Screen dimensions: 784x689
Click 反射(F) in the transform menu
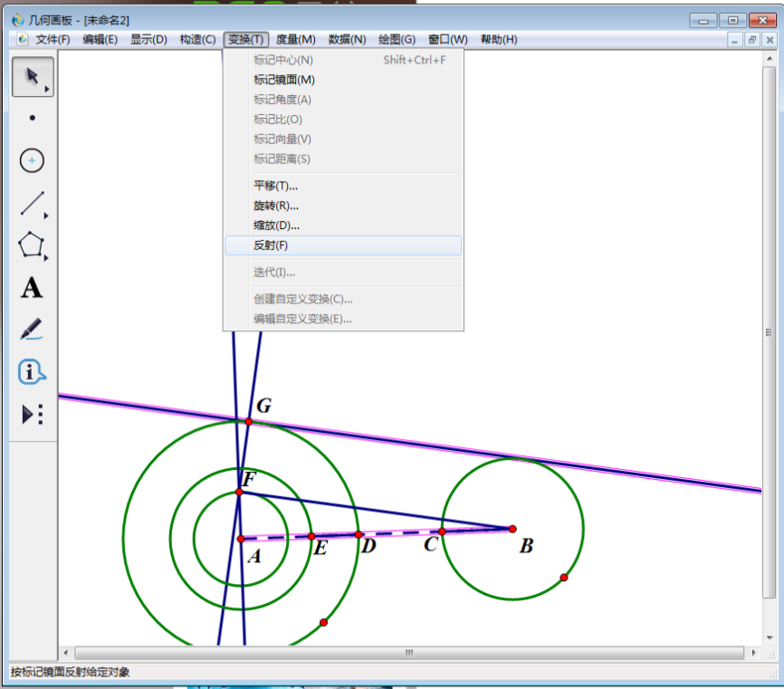(271, 245)
